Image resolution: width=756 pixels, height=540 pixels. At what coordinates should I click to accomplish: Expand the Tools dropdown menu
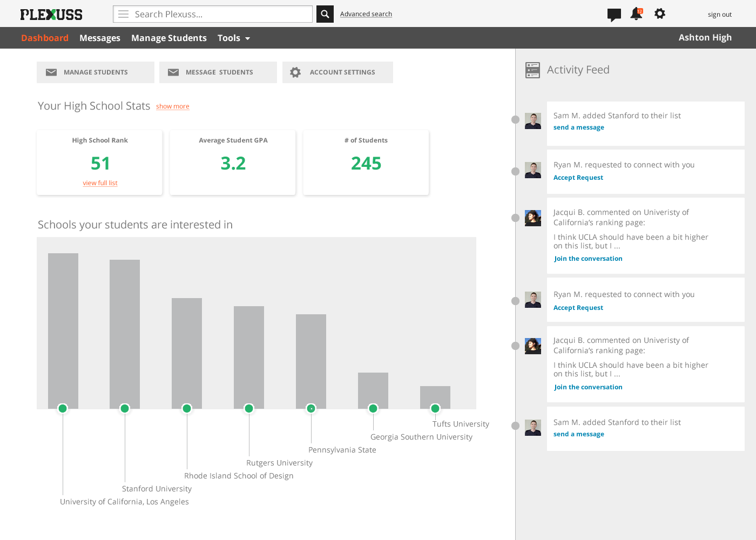click(x=234, y=38)
